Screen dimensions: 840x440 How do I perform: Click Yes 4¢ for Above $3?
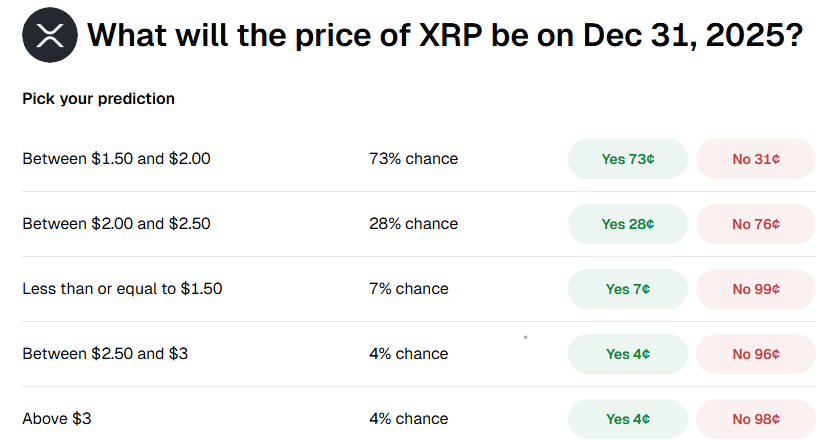(628, 419)
